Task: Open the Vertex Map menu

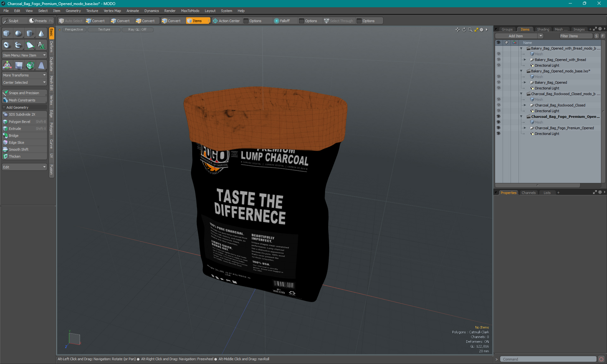Action: tap(112, 11)
